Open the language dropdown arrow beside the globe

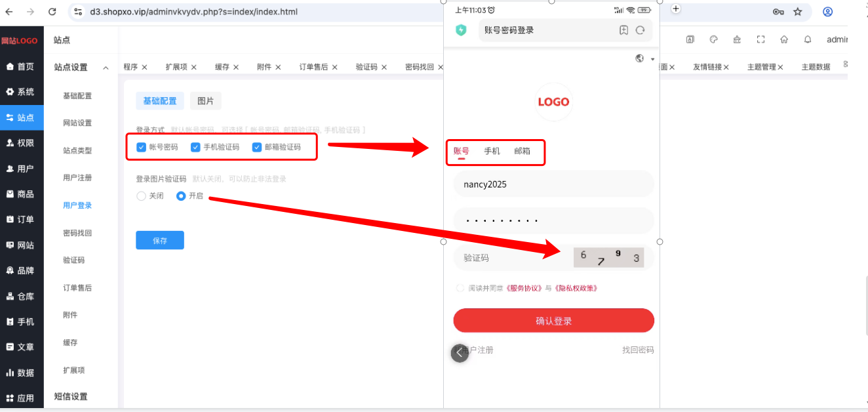coord(652,59)
